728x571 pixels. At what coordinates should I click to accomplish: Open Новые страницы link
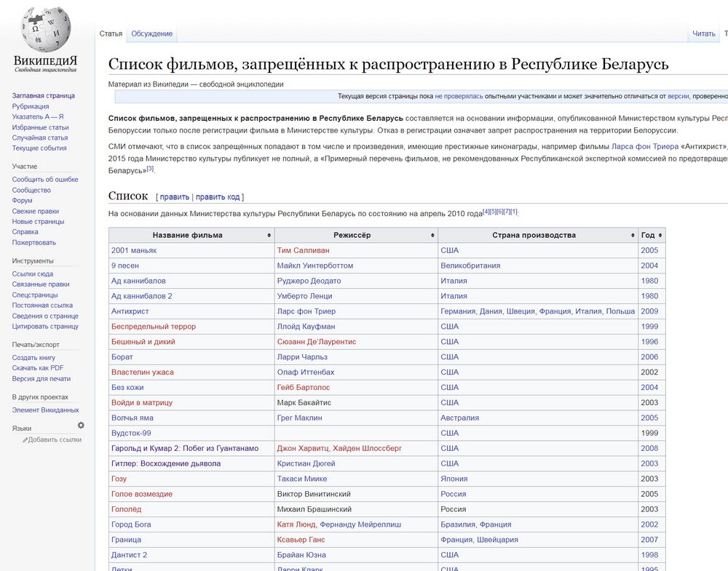click(38, 221)
